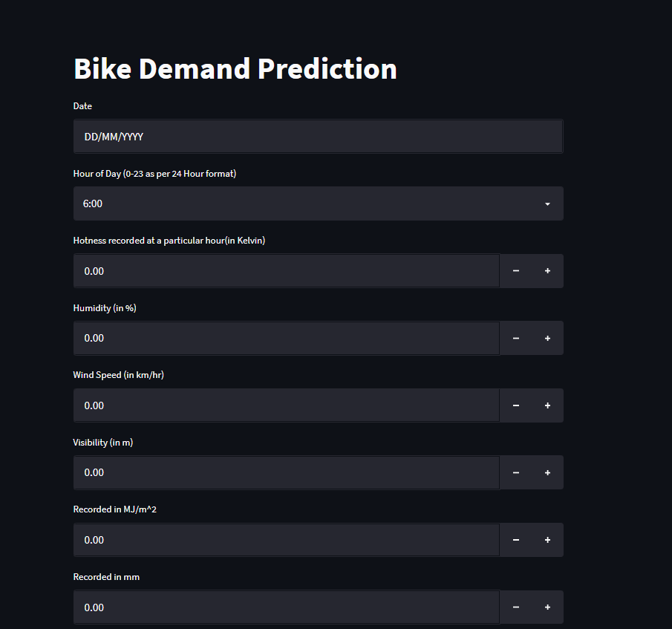
Task: Select the Humidity percentage input field
Action: tap(286, 338)
